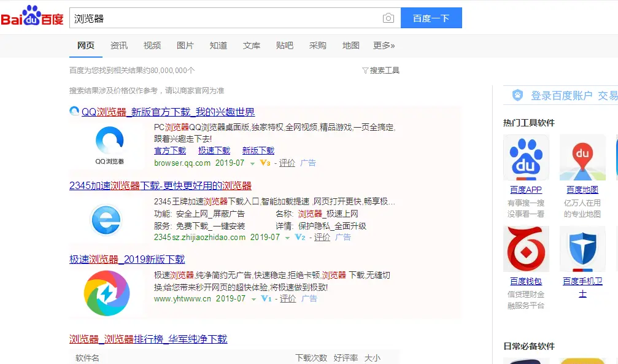Open the QQ浏览器 logo thumbnail
This screenshot has width=618, height=364.
(110, 145)
